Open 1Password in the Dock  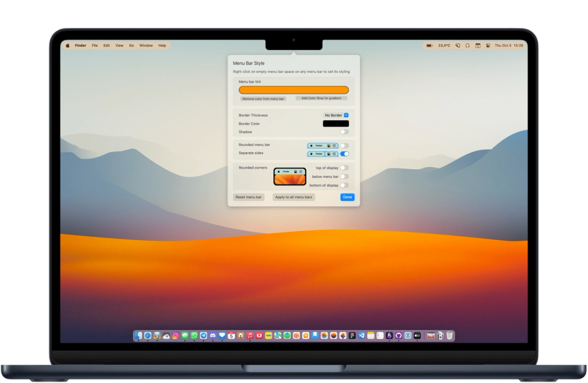tap(408, 335)
